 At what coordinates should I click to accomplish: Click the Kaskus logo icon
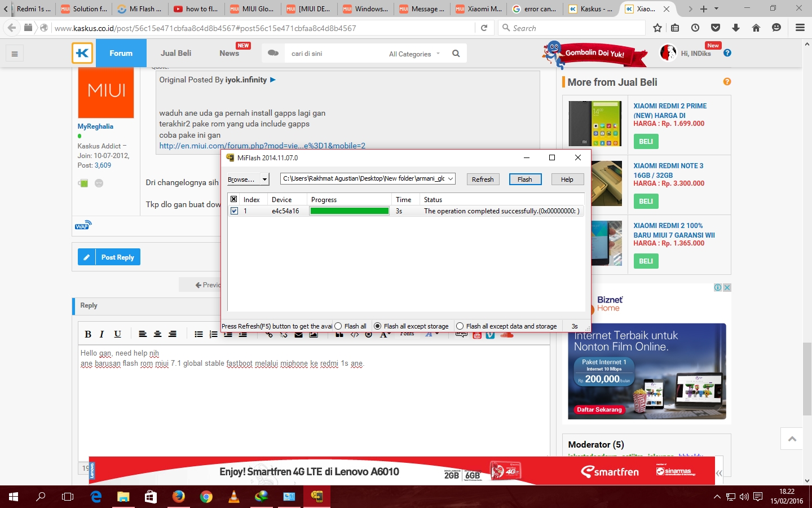tap(82, 53)
